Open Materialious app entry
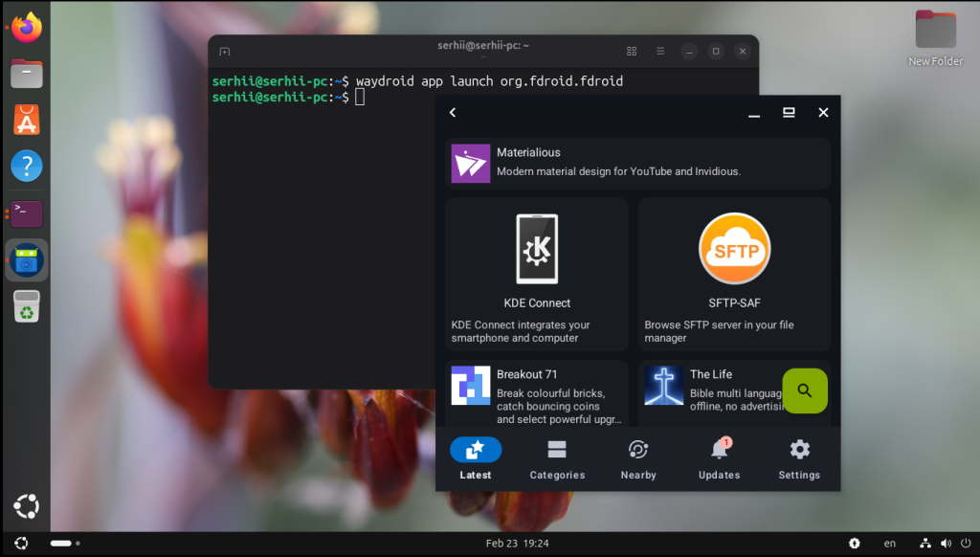Viewport: 980px width, 557px height. point(637,163)
